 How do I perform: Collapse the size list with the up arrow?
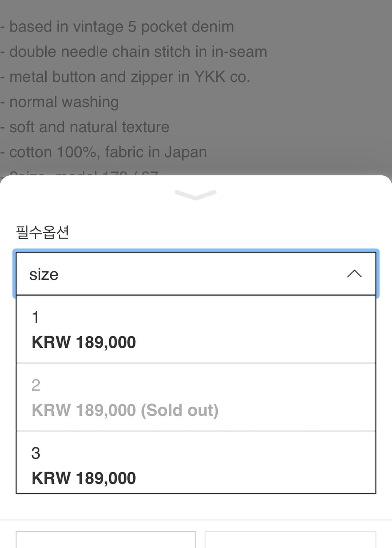coord(354,274)
